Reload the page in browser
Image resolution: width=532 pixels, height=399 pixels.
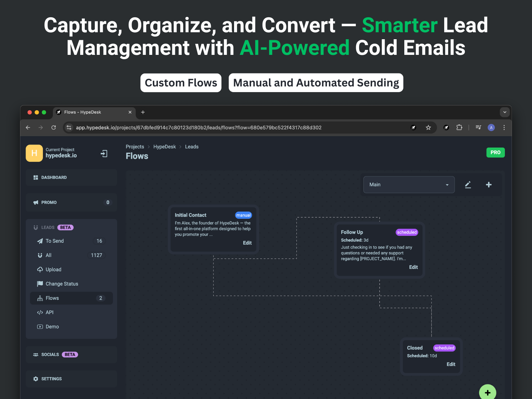tap(54, 128)
